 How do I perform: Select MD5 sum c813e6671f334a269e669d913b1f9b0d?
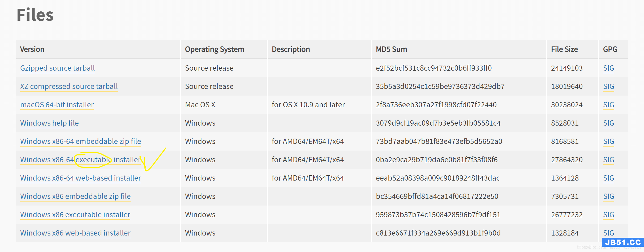pyautogui.click(x=438, y=233)
